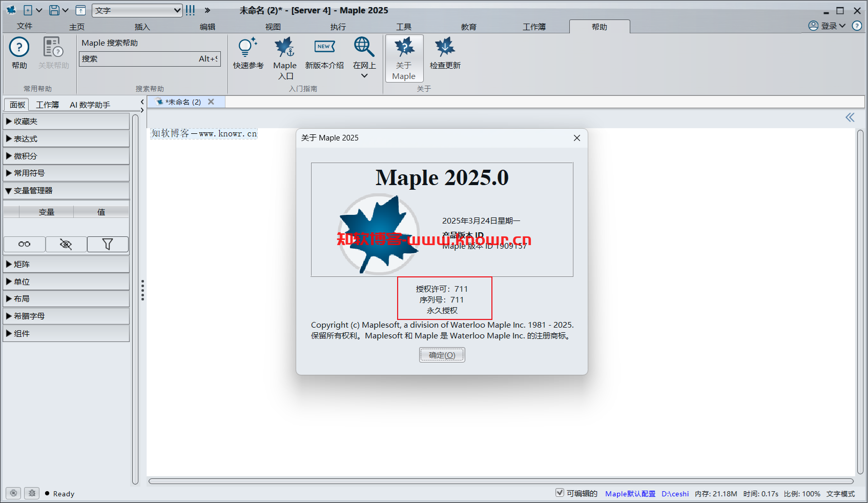
Task: Expand the Greek letters (希腊字母) palette
Action: point(66,316)
